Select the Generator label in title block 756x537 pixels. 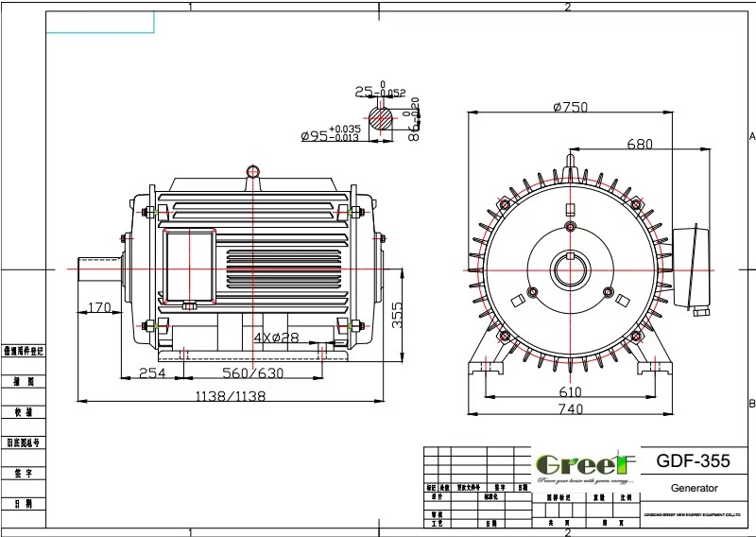coord(695,488)
